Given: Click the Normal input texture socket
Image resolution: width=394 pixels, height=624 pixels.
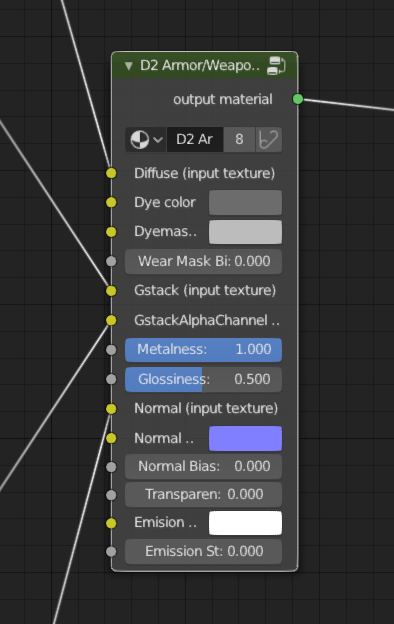Looking at the screenshot, I should point(111,409).
